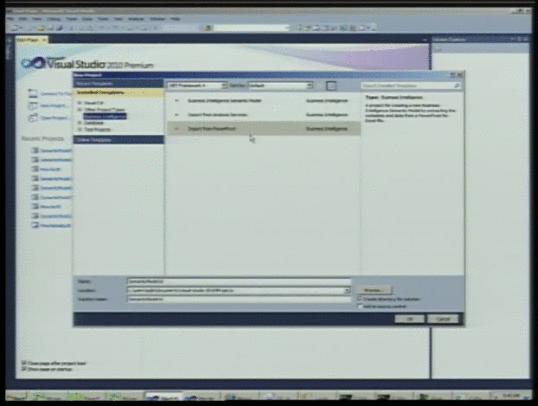Select Business Intelligence tree item
This screenshot has height=406, width=538.
(x=105, y=116)
